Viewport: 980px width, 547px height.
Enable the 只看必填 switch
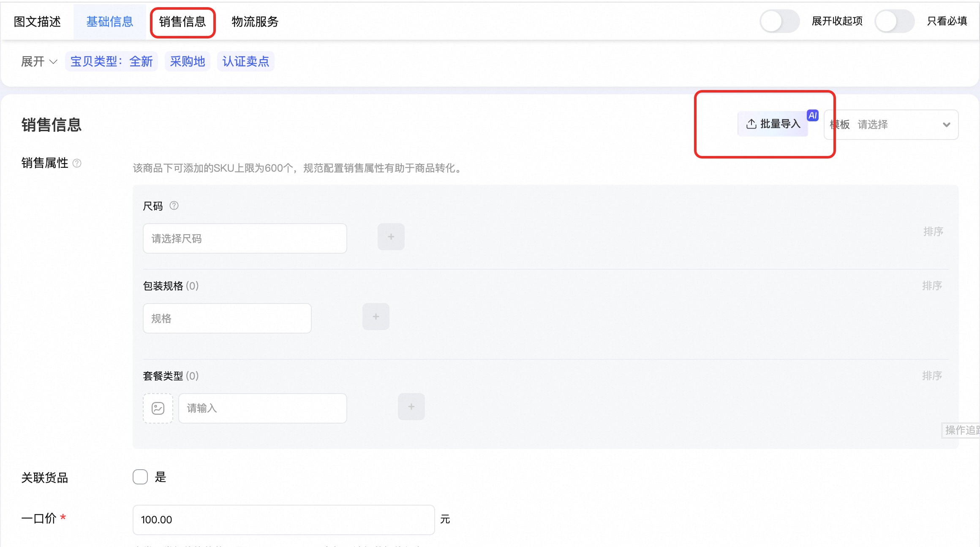pos(895,21)
